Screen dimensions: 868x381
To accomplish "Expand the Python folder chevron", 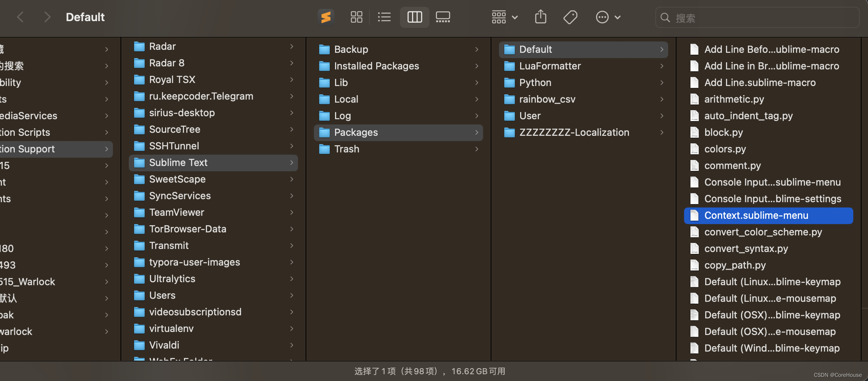I will click(x=662, y=83).
